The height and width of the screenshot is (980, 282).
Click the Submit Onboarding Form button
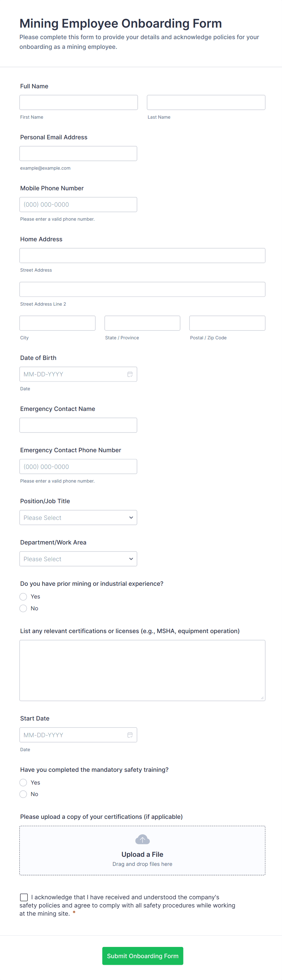pyautogui.click(x=143, y=956)
